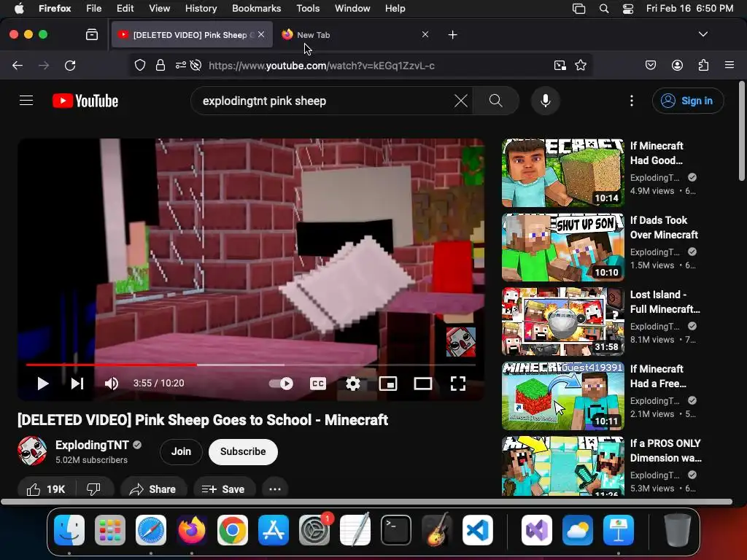747x560 pixels.
Task: Skip to the next video
Action: click(77, 384)
